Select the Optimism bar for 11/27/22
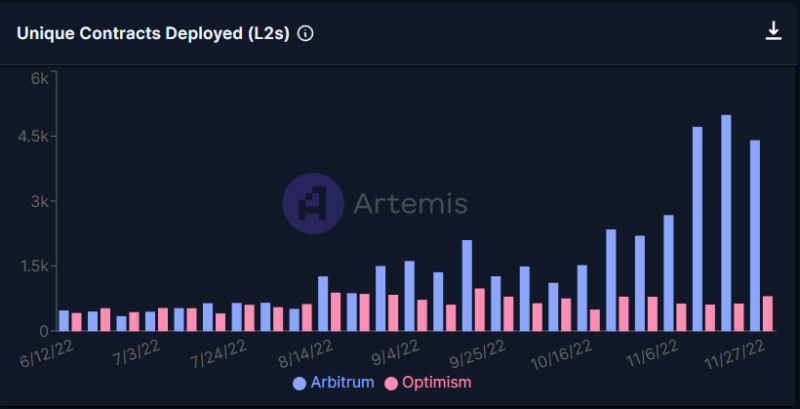 (768, 313)
